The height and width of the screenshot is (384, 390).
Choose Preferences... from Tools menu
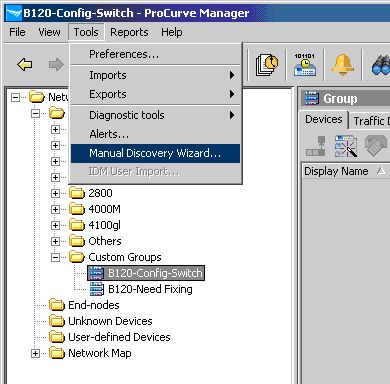[155, 54]
